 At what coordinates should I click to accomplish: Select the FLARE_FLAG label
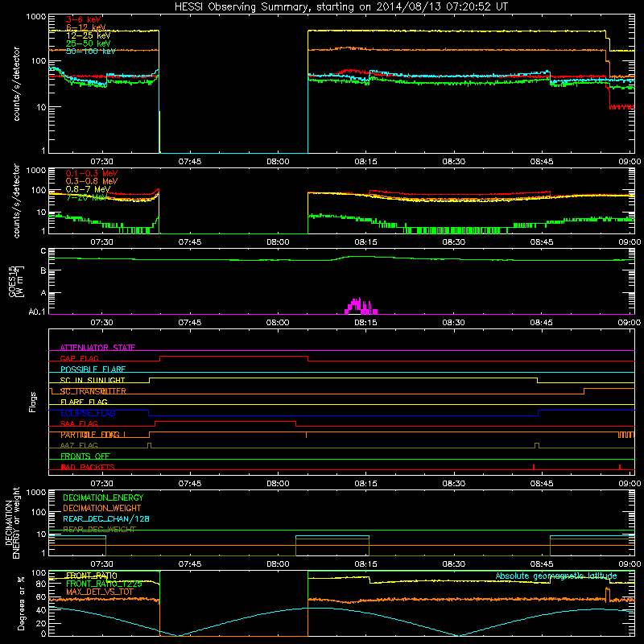[x=84, y=402]
